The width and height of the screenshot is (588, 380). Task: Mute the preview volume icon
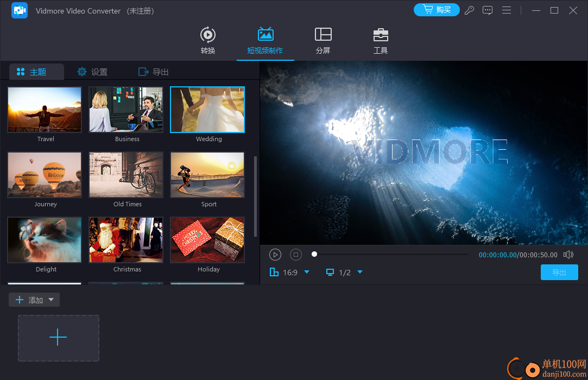[x=568, y=255]
